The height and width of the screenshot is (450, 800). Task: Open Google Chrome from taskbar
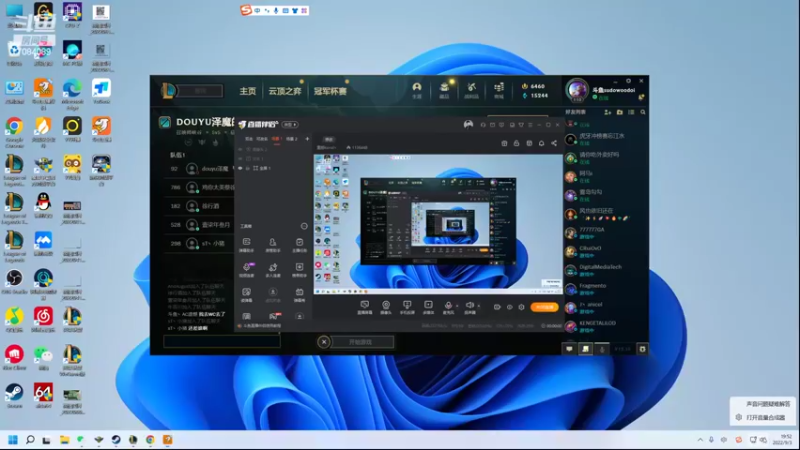click(150, 440)
